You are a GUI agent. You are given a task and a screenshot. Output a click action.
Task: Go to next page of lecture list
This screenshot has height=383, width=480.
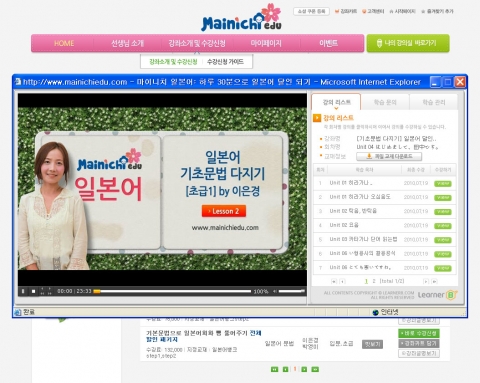426,282
